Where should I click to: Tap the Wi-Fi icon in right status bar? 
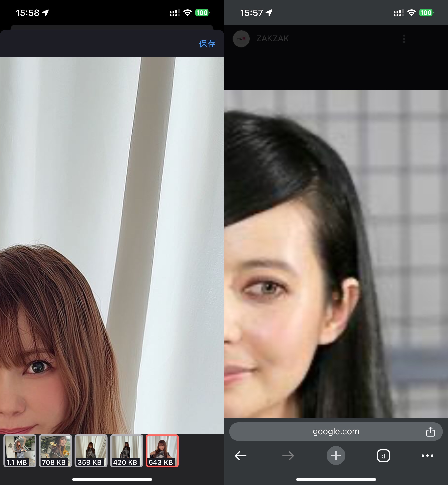pyautogui.click(x=412, y=13)
